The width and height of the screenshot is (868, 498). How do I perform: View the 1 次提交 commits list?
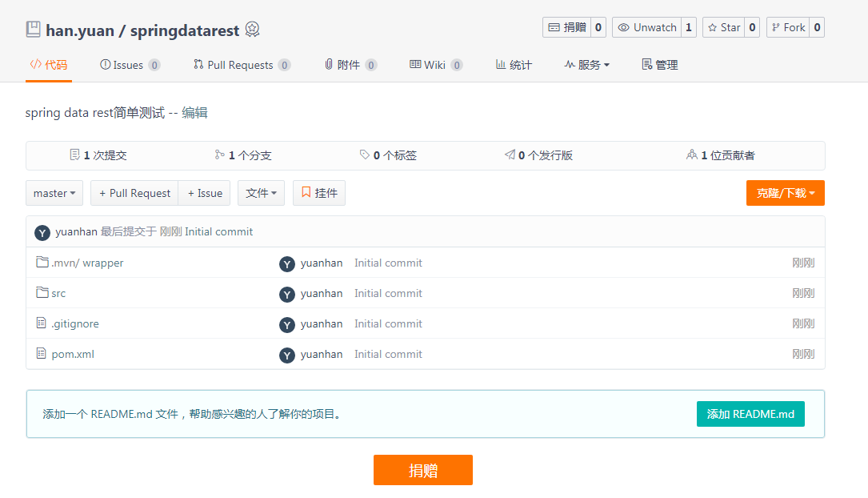click(98, 155)
